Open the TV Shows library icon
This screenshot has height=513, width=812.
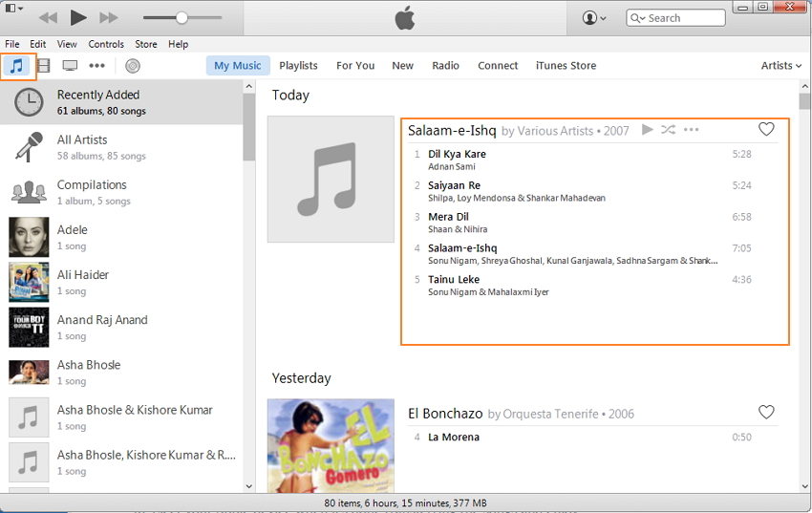coord(70,66)
